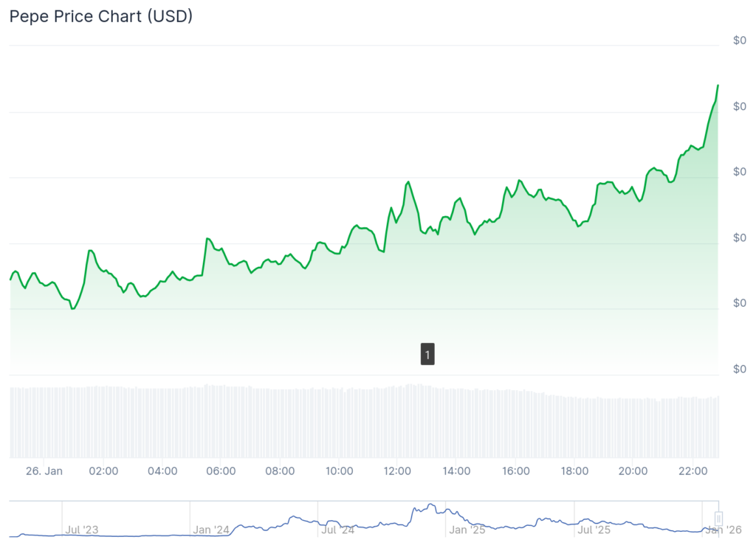Image resolution: width=756 pixels, height=551 pixels.
Task: Click the 22:00 time axis label
Action: point(692,471)
